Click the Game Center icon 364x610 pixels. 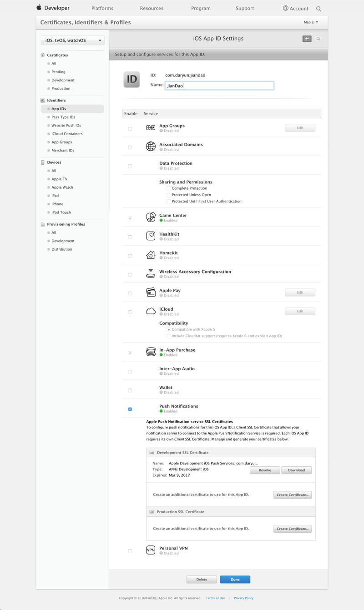tap(151, 217)
